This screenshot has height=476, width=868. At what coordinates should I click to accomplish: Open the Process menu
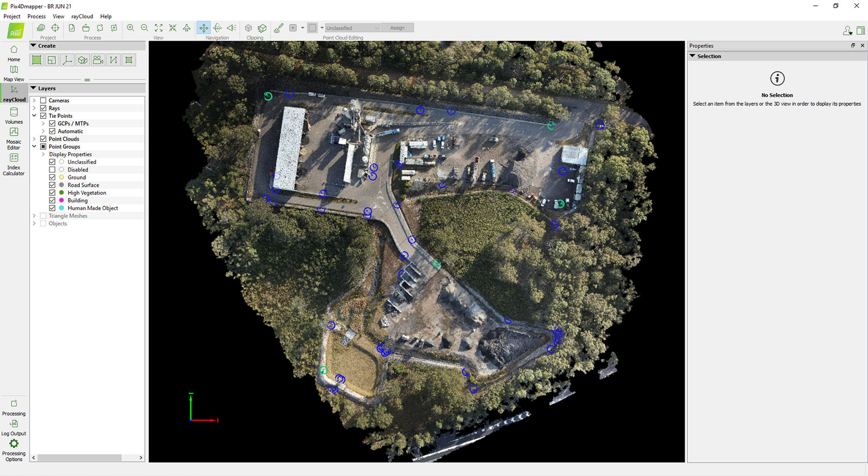(36, 16)
